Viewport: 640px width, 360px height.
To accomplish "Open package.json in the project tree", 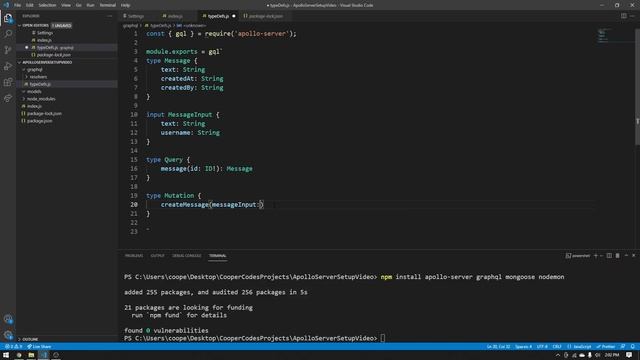I will (67, 121).
